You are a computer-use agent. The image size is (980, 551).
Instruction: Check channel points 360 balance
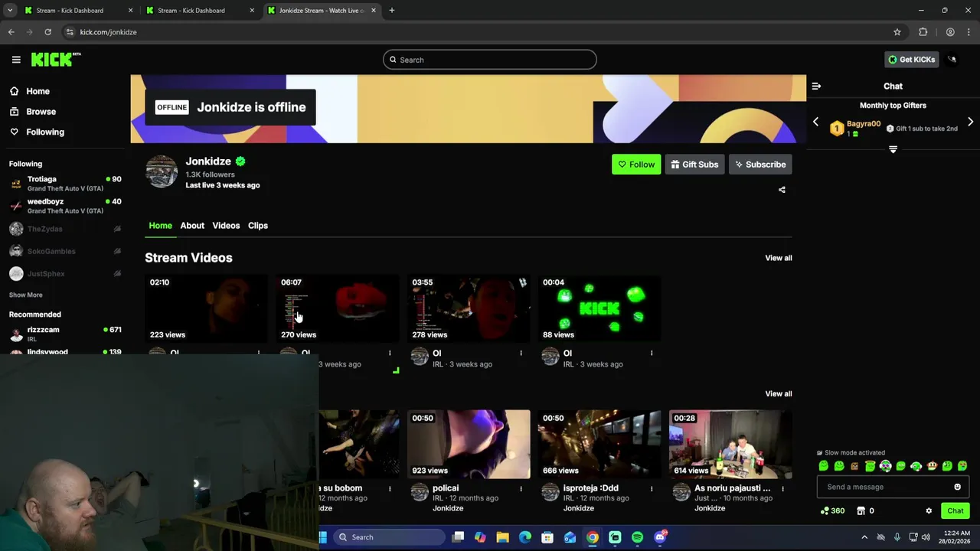(x=832, y=511)
